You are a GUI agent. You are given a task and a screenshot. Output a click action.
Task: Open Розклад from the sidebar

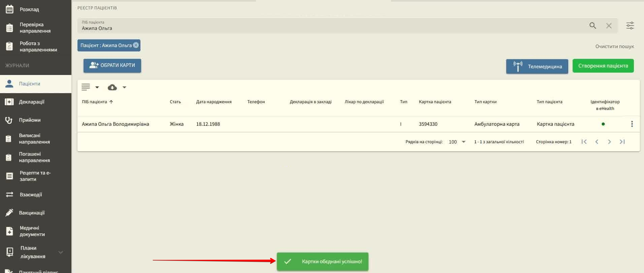36,9
